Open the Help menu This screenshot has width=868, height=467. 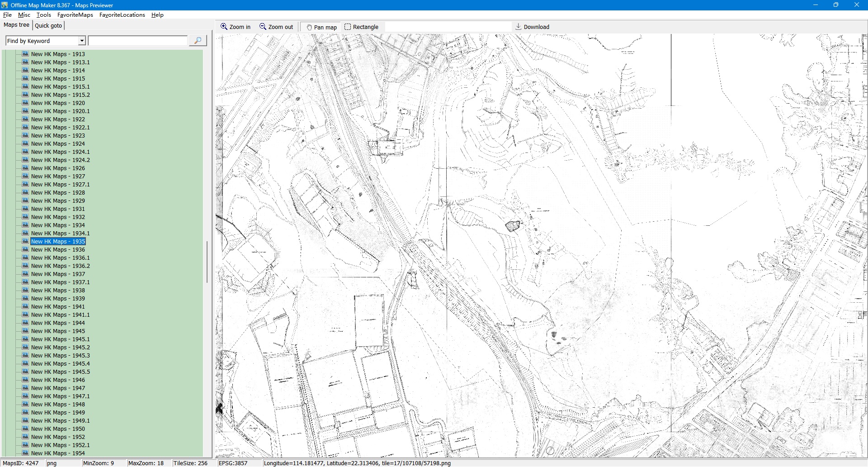tap(157, 15)
